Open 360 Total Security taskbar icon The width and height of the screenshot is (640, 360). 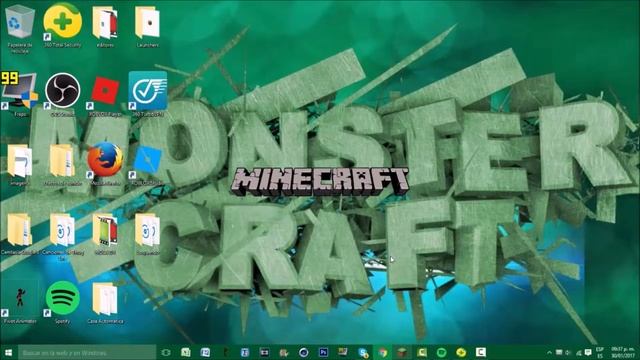click(x=461, y=352)
